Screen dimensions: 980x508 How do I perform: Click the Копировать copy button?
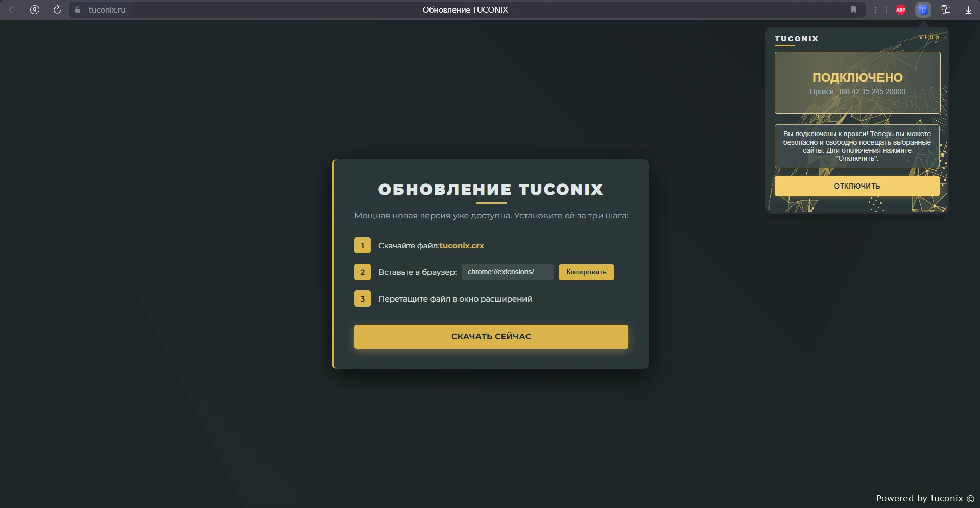tap(586, 272)
